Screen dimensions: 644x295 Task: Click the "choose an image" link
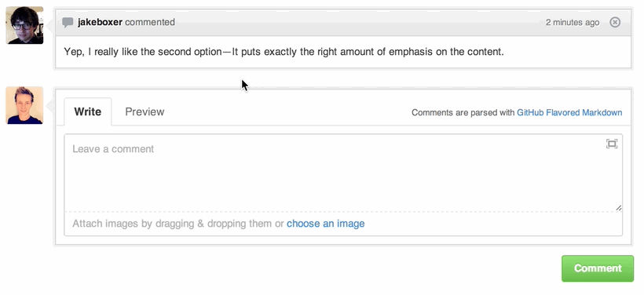coord(326,224)
